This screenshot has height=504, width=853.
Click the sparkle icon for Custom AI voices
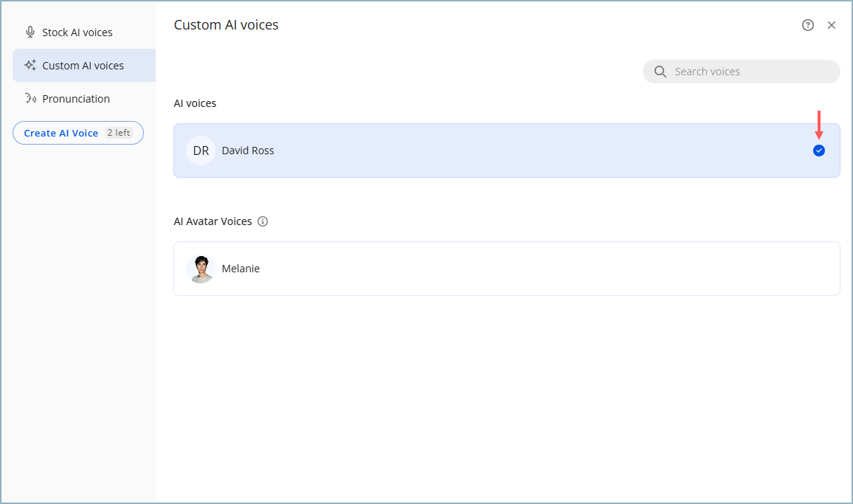tap(30, 66)
